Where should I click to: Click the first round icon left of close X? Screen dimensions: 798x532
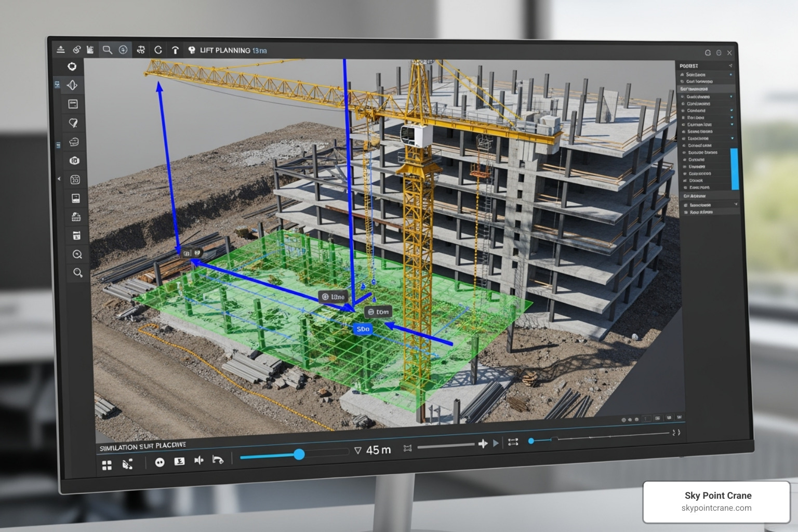[x=708, y=52]
